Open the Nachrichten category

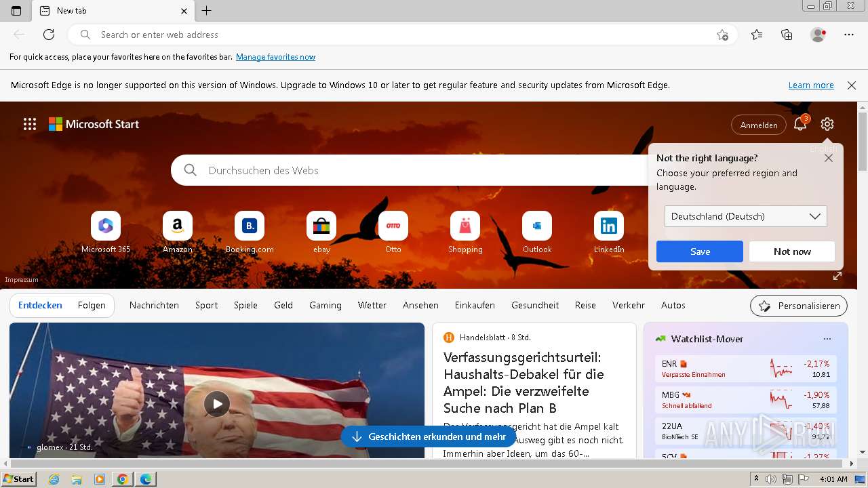coord(154,306)
